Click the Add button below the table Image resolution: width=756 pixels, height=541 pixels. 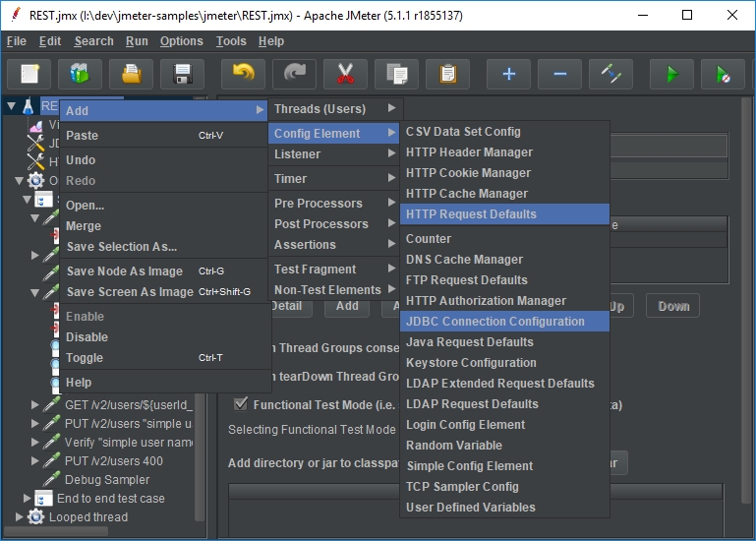347,306
